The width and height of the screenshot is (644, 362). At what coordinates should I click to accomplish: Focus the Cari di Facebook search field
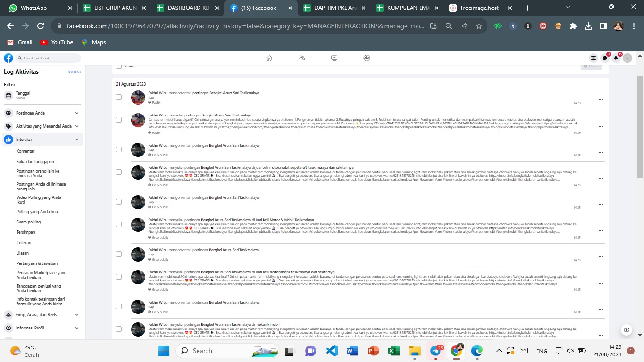48,58
